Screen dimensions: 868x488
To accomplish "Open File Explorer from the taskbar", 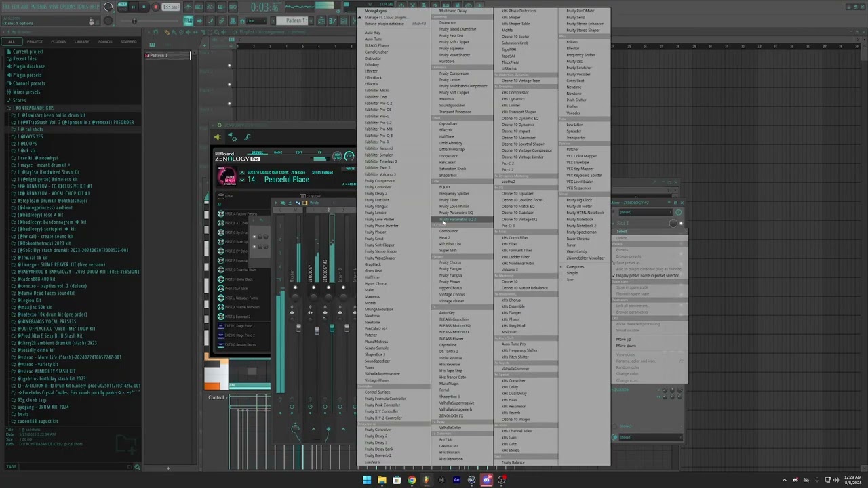I will pyautogui.click(x=382, y=480).
